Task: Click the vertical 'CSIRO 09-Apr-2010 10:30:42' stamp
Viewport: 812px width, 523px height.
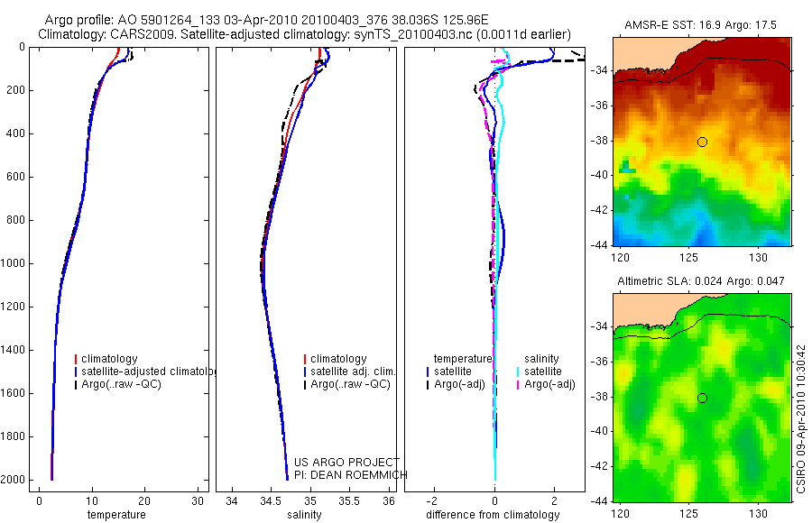Action: coord(800,419)
